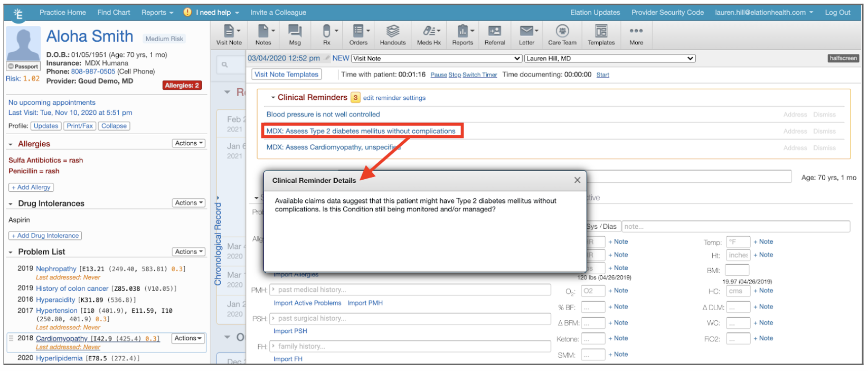The width and height of the screenshot is (868, 371).
Task: Collapse the Clinical Reminders section
Action: [x=273, y=98]
